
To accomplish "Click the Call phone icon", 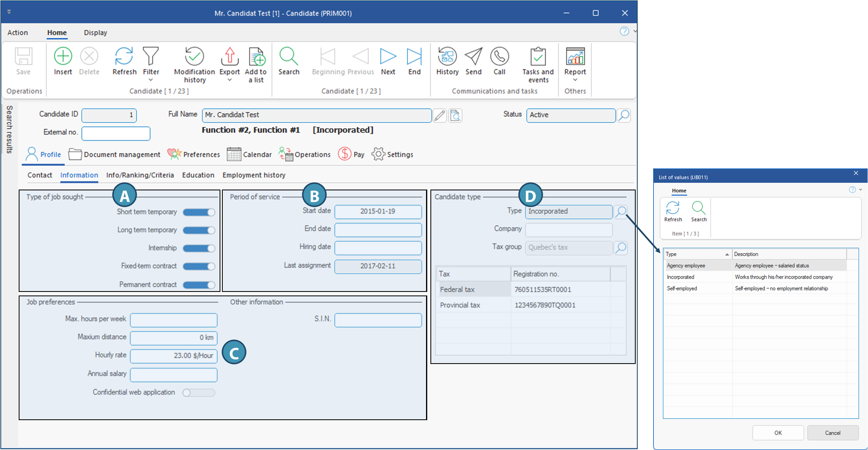I will 499,56.
